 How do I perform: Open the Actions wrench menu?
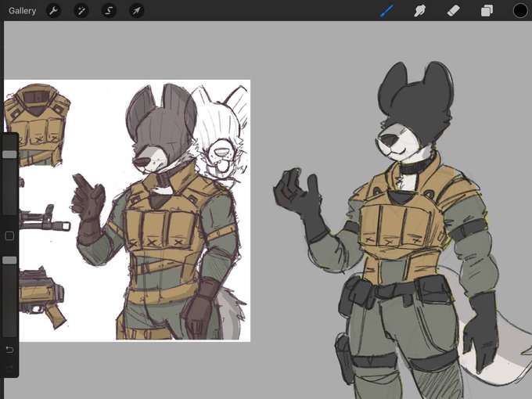tap(54, 11)
